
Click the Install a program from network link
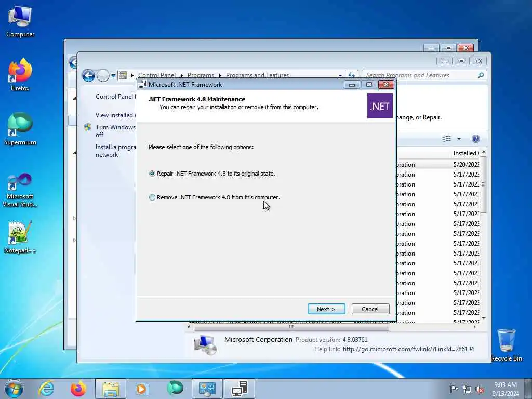(115, 151)
